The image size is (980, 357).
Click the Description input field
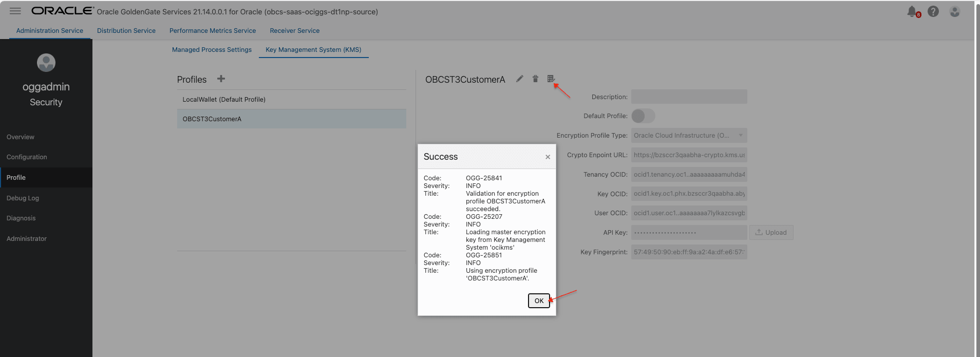[689, 97]
